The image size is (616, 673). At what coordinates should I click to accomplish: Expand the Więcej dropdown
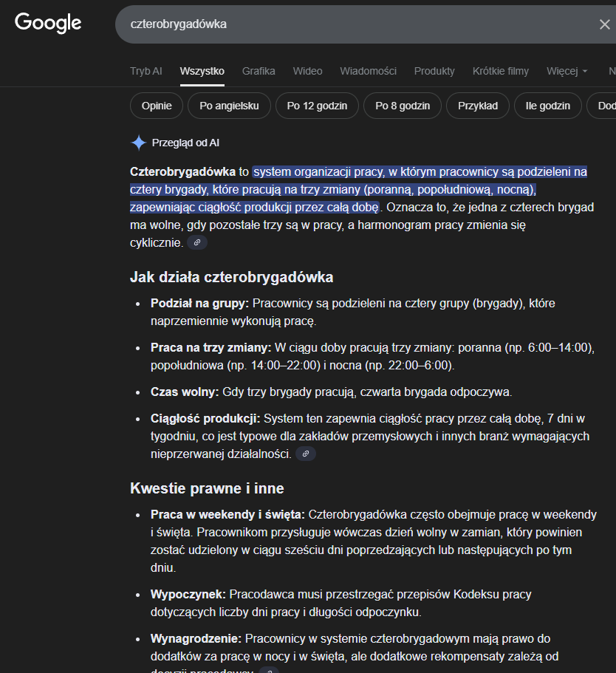pos(567,71)
